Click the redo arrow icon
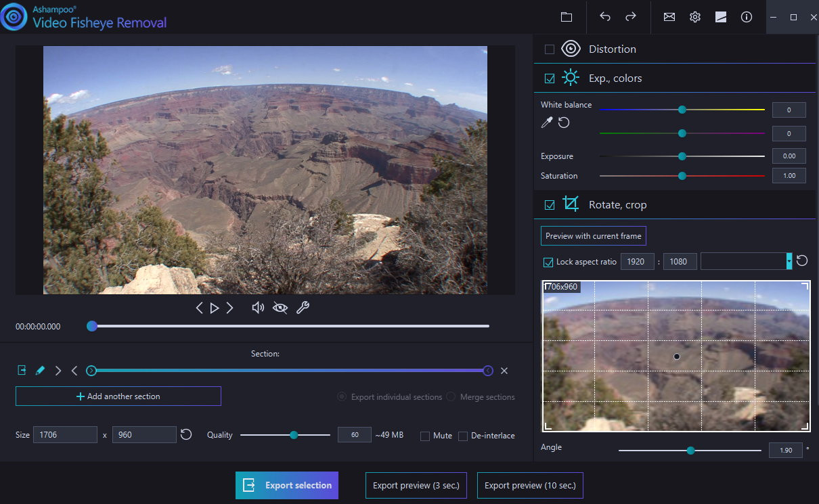 pyautogui.click(x=631, y=17)
